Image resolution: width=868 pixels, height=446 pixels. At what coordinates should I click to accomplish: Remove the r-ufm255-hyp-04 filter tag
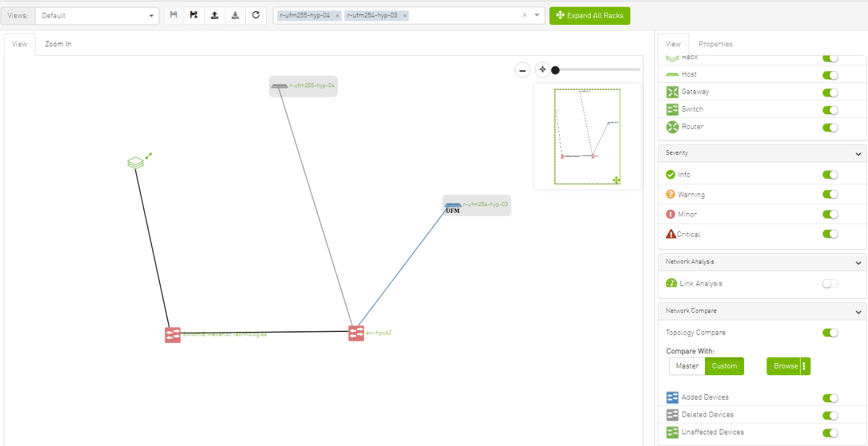(337, 16)
